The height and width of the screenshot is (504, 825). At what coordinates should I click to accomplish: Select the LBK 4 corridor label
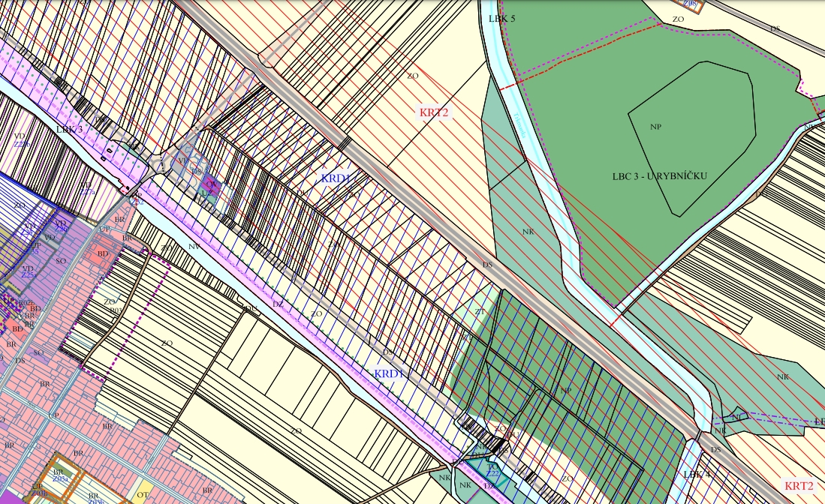click(696, 475)
